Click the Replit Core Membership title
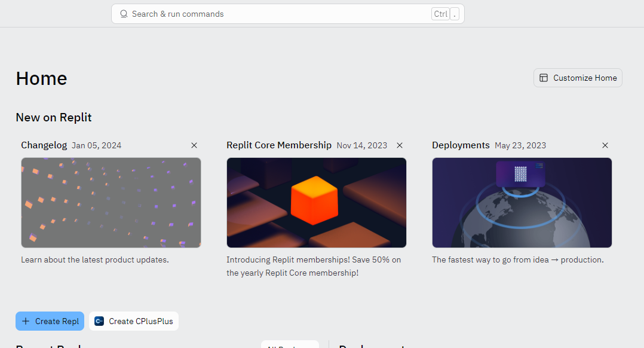 tap(279, 145)
